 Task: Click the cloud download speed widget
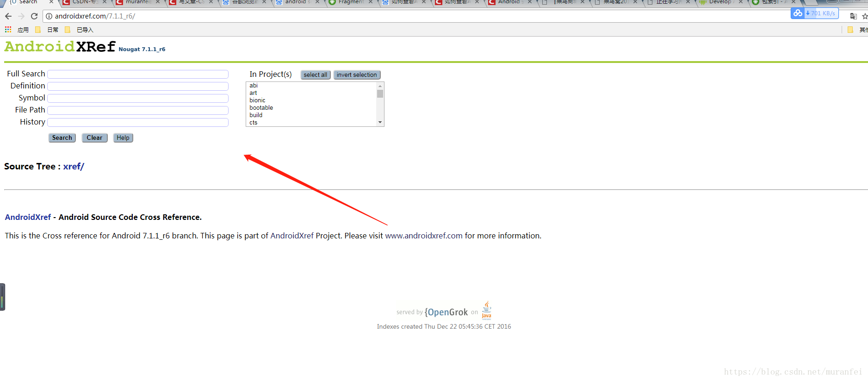(815, 13)
